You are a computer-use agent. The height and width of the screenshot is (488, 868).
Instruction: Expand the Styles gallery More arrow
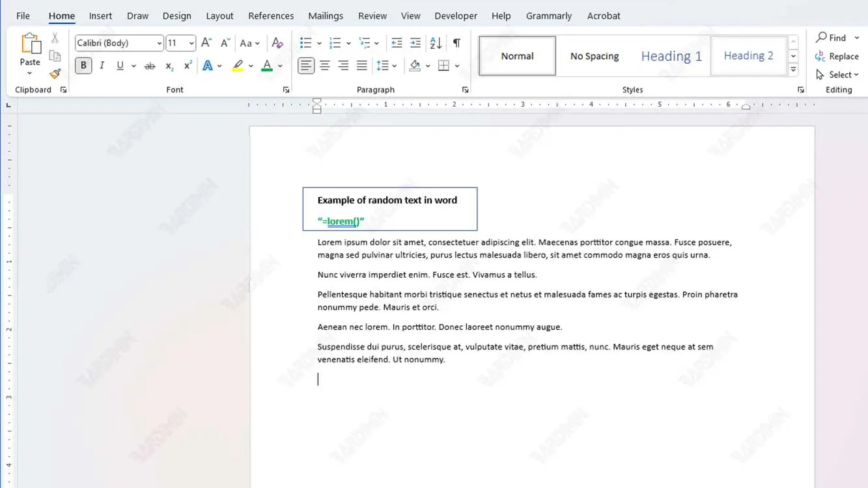point(793,70)
